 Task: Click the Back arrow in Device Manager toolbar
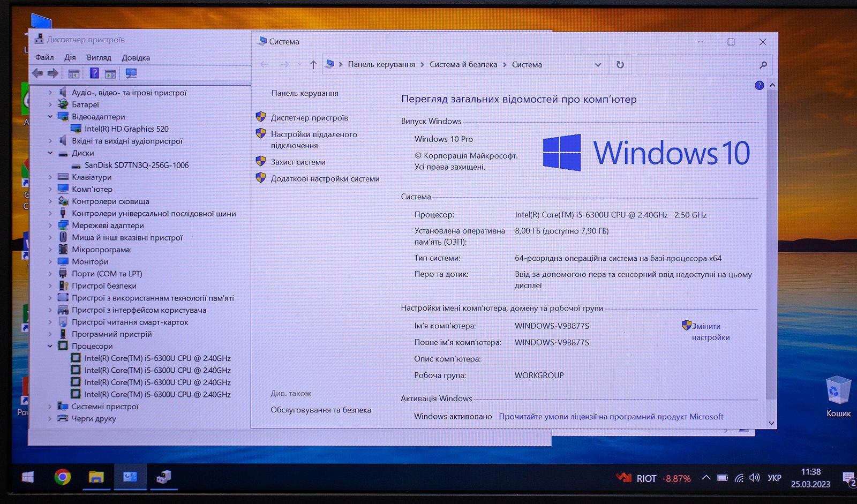pos(37,73)
